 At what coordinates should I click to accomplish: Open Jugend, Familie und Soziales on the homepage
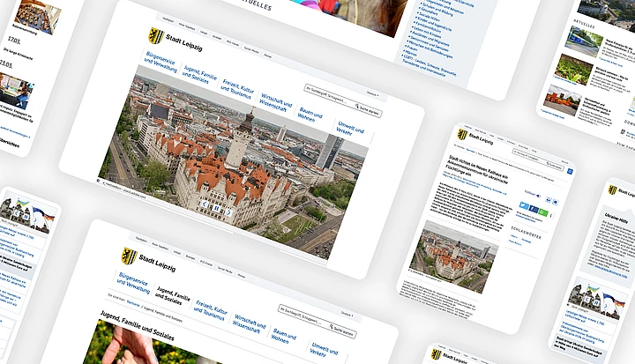tap(199, 74)
